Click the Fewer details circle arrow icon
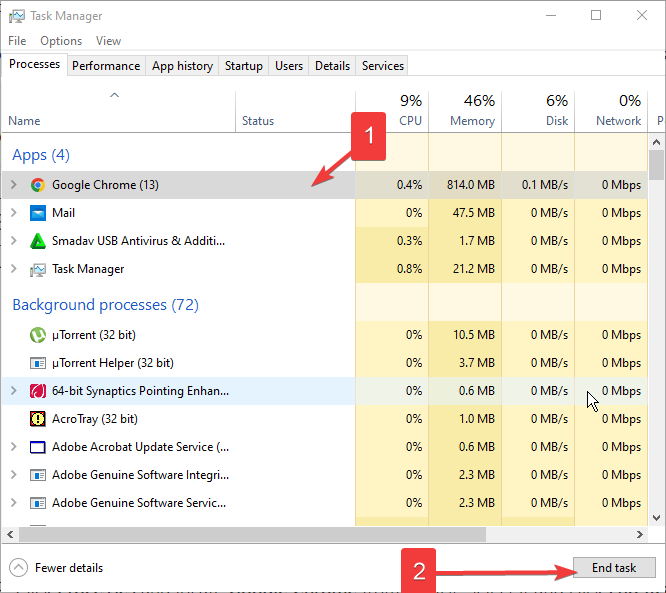This screenshot has width=666, height=593. click(18, 568)
